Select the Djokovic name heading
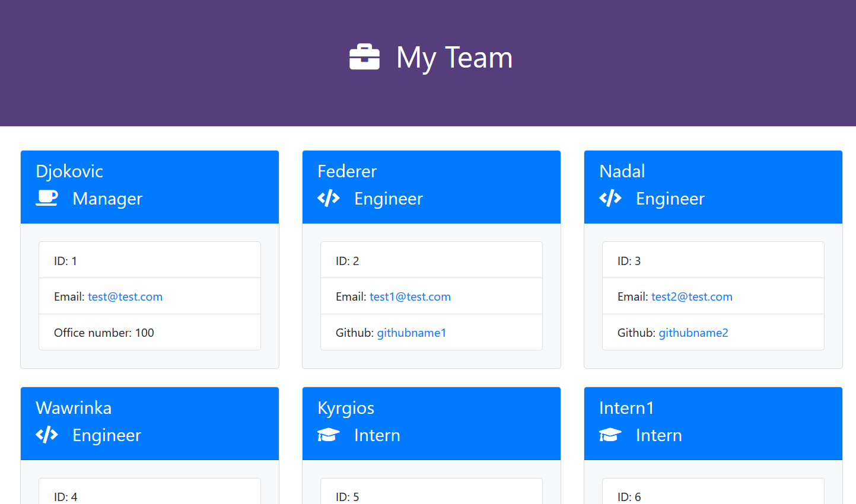Image resolution: width=856 pixels, height=504 pixels. pyautogui.click(x=69, y=171)
